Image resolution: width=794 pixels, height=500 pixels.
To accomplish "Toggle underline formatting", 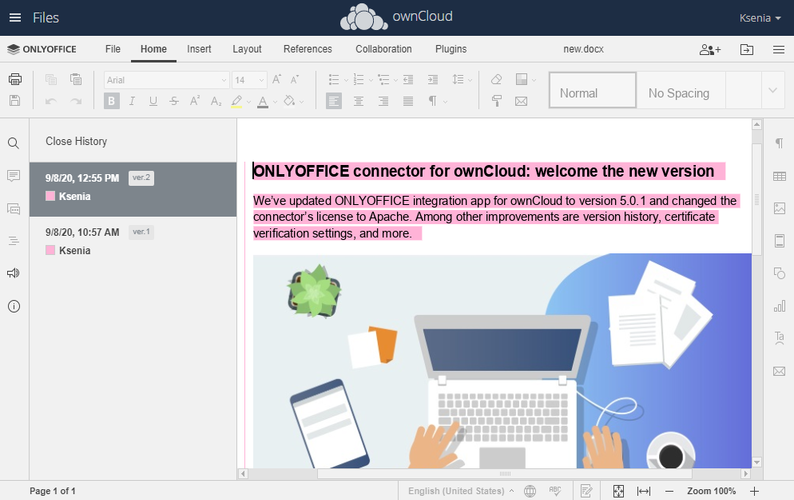I will [x=153, y=101].
